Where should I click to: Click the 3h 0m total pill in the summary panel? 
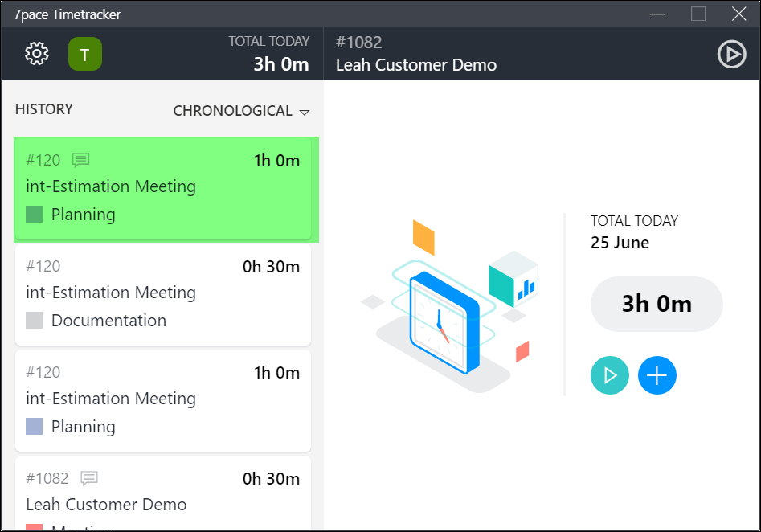tap(657, 304)
